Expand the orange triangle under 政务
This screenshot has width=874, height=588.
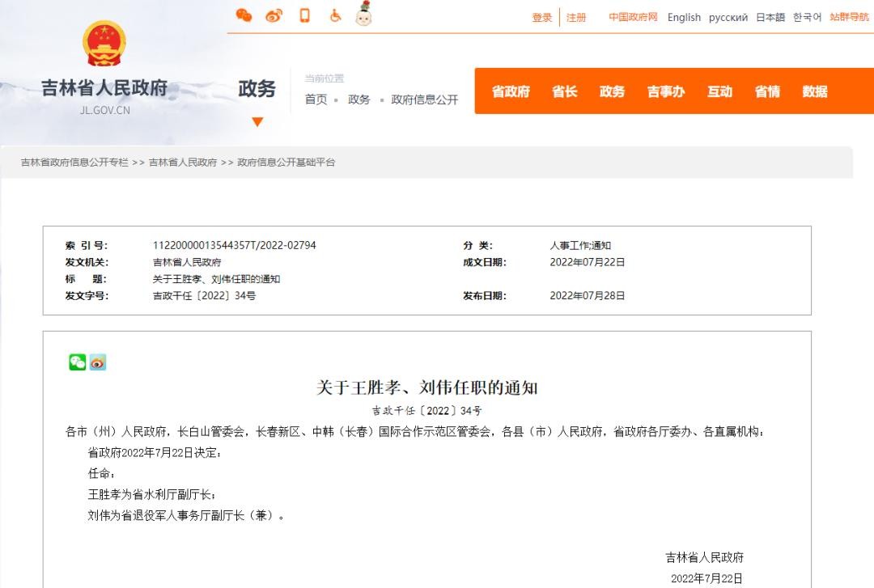[x=257, y=122]
